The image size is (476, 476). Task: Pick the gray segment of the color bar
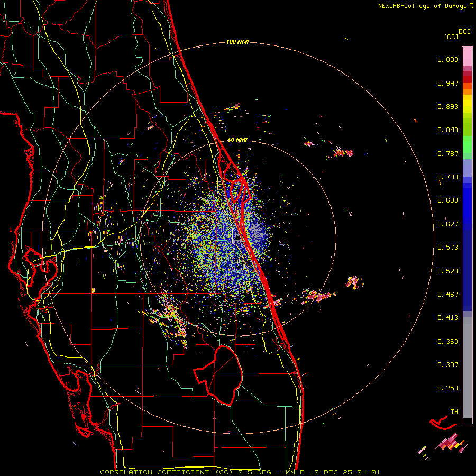tap(467, 368)
